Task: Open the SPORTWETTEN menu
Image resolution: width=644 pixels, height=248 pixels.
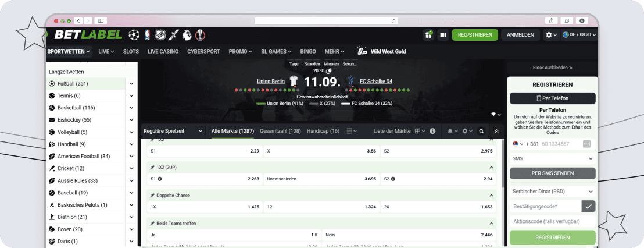Action: [x=69, y=51]
